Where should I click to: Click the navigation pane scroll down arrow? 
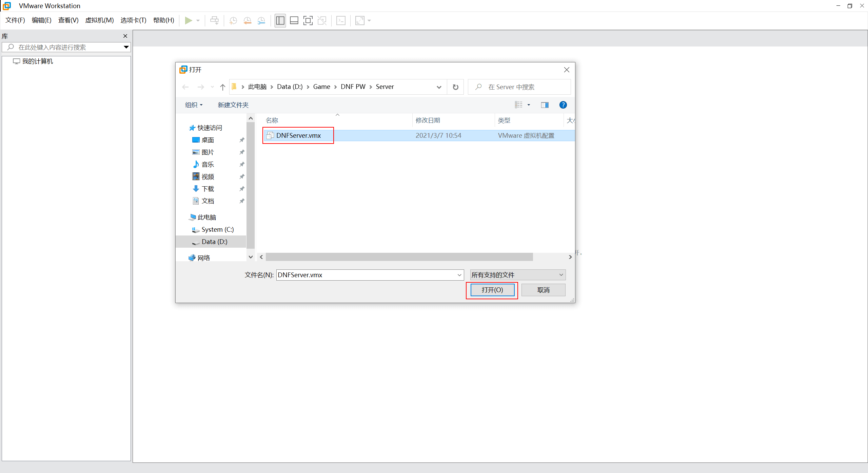coord(251,257)
